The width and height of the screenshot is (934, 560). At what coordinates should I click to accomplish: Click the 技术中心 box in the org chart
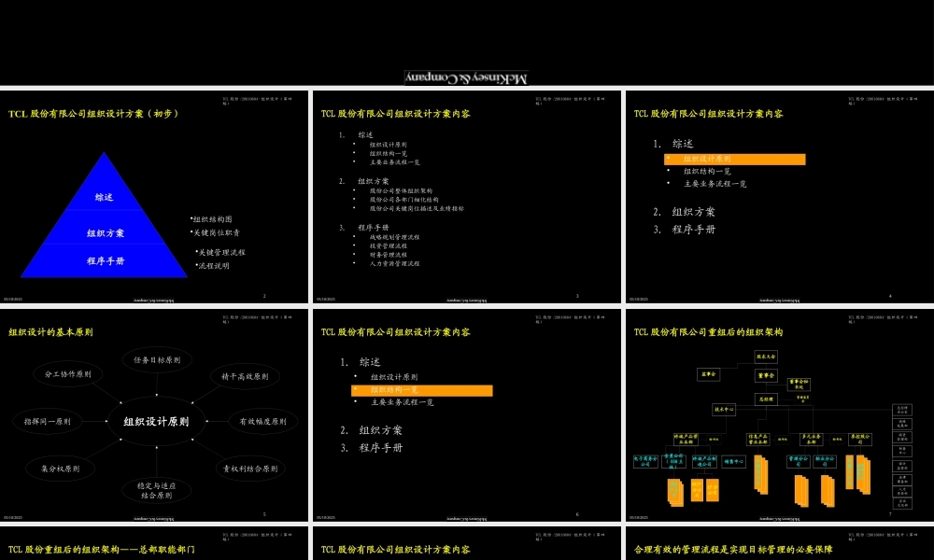[724, 410]
